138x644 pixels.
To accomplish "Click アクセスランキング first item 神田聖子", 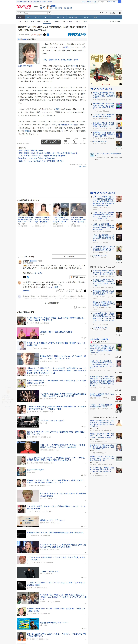I will (104, 95).
